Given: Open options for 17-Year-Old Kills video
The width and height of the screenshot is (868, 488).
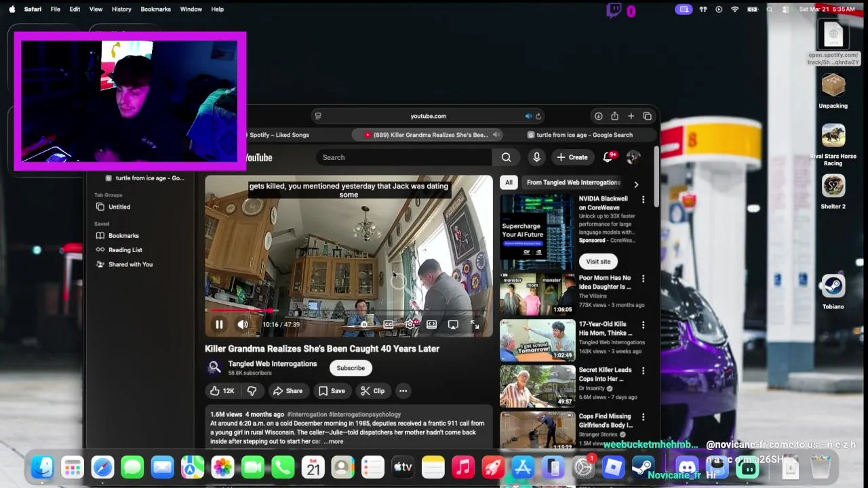Looking at the screenshot, I should (643, 325).
